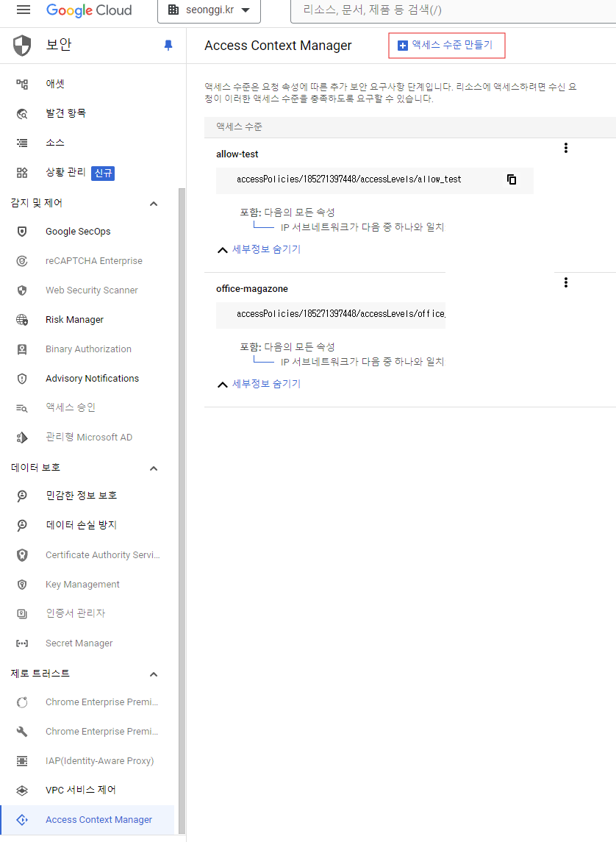Click the office-magazone access level name
Viewport: 616px width, 842px height.
point(252,289)
